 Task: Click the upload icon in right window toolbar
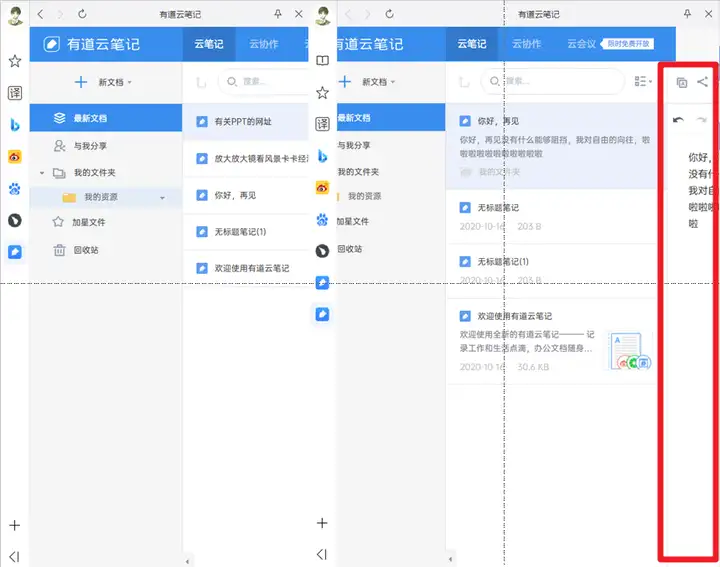pyautogui.click(x=464, y=82)
